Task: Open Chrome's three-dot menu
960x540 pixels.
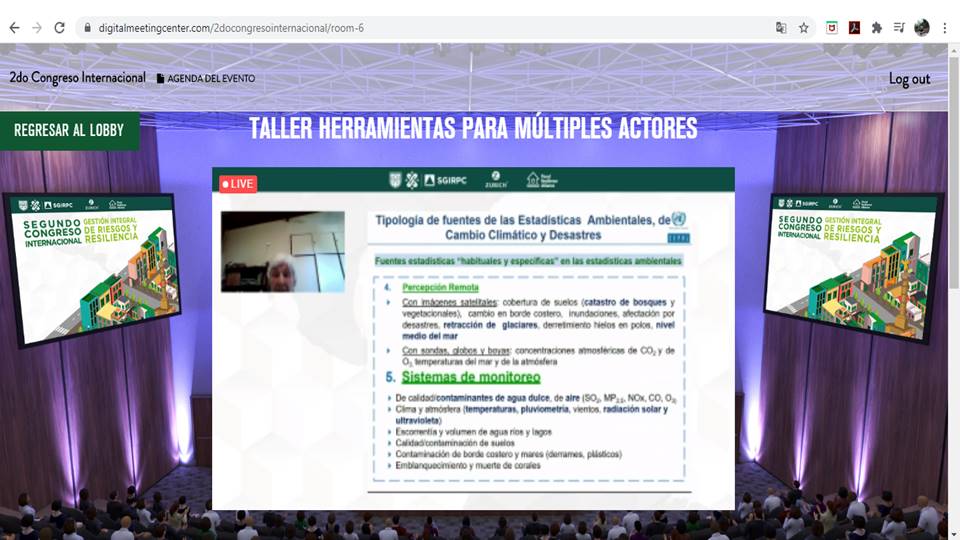Action: point(945,28)
